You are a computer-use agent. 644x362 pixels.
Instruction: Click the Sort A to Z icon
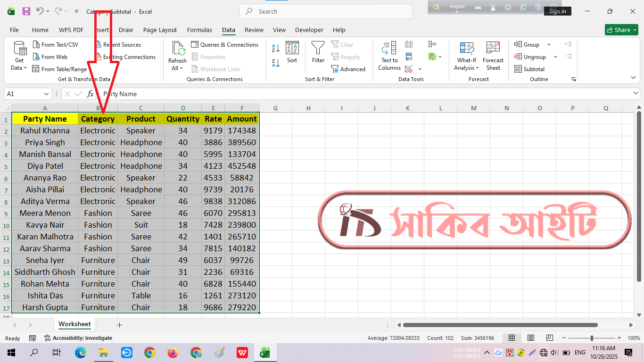point(276,48)
